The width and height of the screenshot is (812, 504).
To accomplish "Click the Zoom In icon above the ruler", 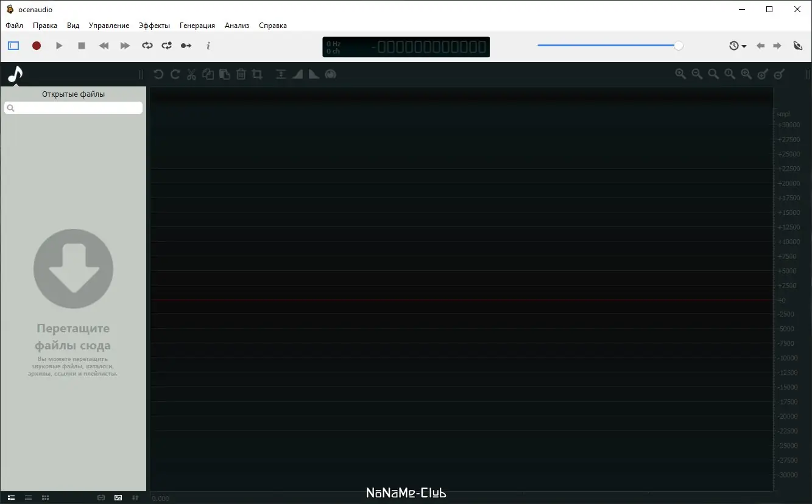I will [680, 74].
